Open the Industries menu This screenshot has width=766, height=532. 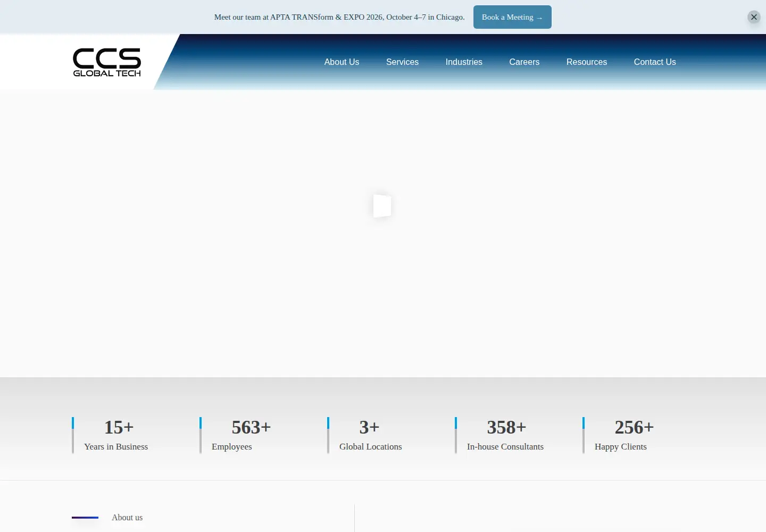tap(464, 62)
